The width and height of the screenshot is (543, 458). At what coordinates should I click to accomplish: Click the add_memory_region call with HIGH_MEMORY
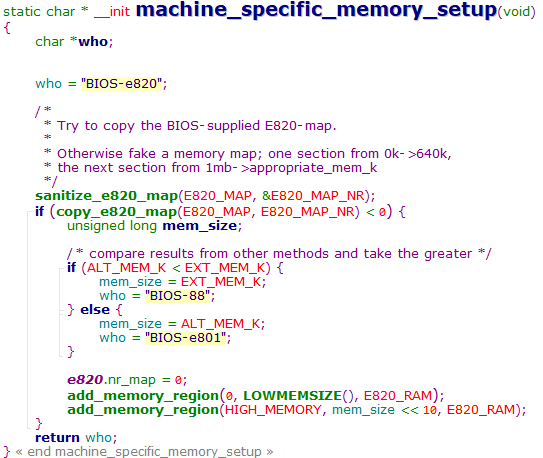click(297, 410)
